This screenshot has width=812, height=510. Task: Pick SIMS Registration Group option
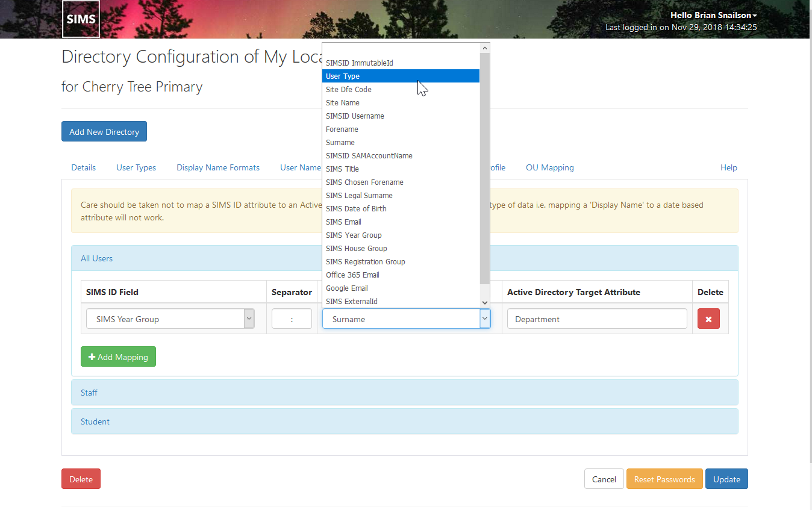coord(401,261)
